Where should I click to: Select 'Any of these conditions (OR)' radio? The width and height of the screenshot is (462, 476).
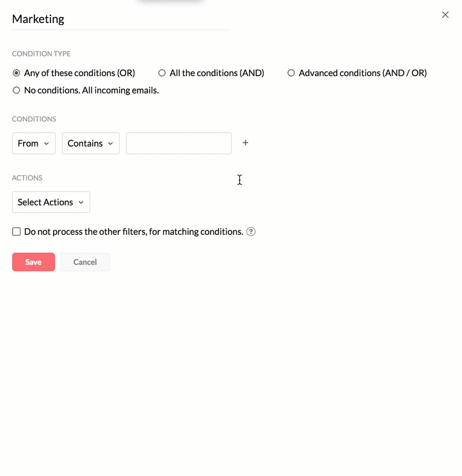click(17, 73)
